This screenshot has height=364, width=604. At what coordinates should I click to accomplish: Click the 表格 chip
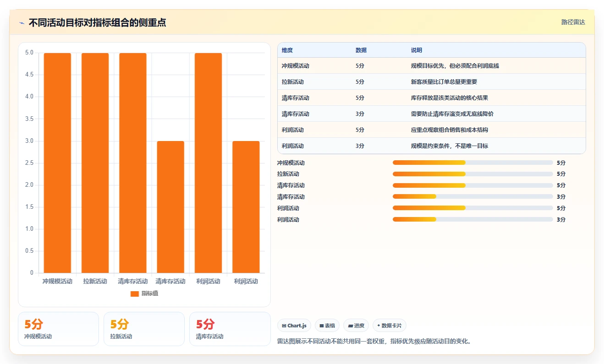pos(327,326)
